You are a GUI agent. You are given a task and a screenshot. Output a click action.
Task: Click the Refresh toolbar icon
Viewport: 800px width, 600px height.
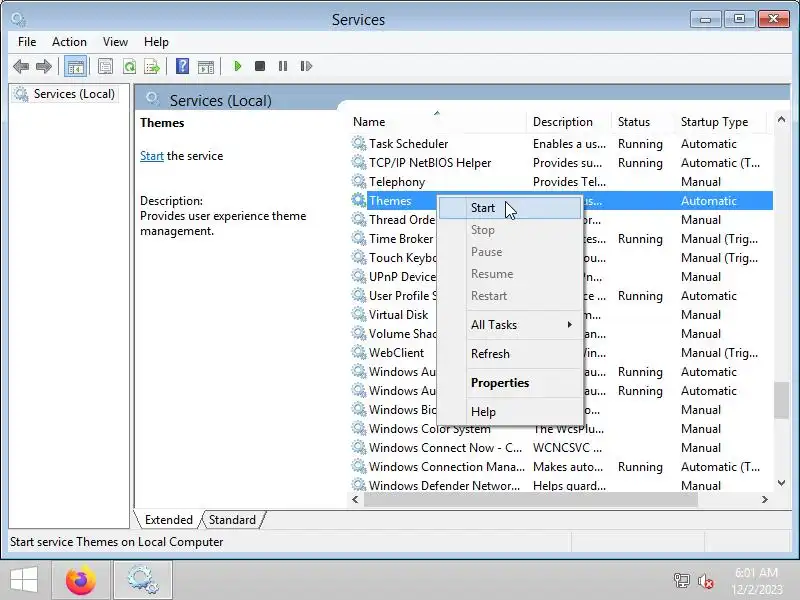click(130, 66)
